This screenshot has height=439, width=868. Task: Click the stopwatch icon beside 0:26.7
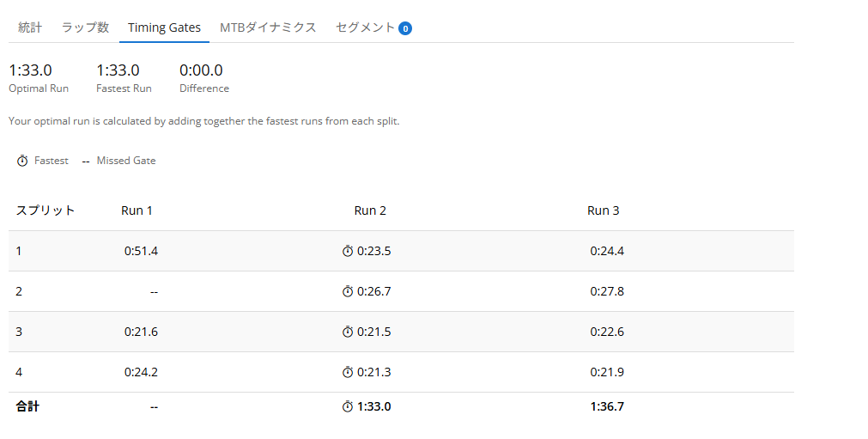pos(348,291)
